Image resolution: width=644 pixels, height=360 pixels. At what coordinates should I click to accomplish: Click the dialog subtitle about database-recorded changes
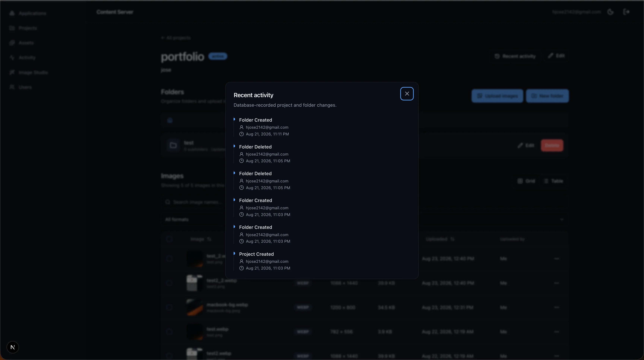[285, 105]
